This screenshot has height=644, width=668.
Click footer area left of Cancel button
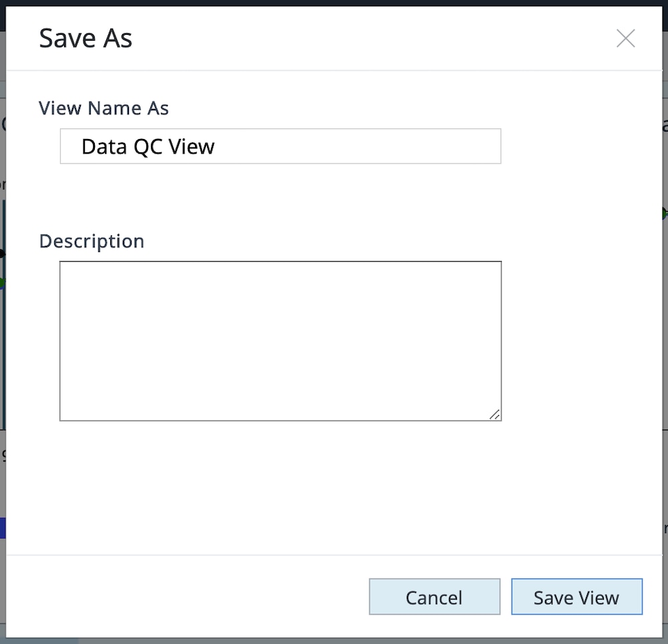[187, 597]
